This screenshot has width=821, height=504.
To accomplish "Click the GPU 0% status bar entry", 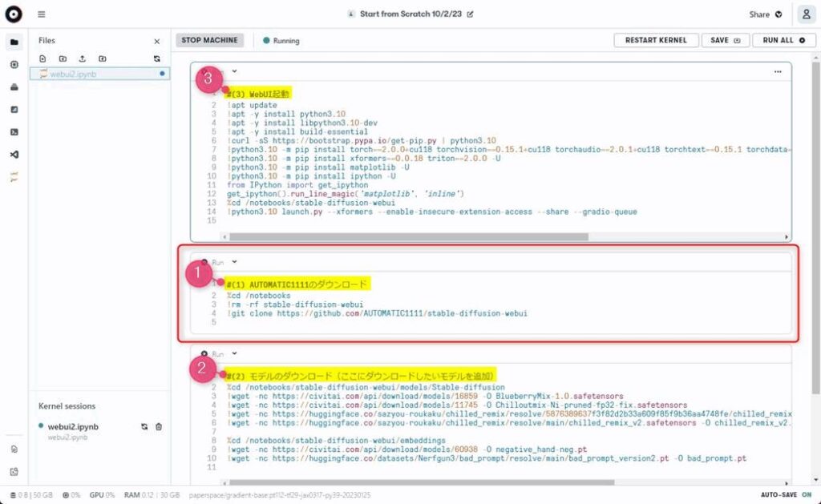I will coord(102,494).
